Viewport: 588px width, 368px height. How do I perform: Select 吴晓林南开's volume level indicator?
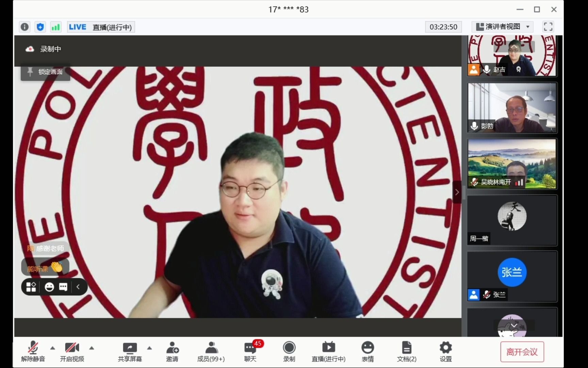pos(519,182)
